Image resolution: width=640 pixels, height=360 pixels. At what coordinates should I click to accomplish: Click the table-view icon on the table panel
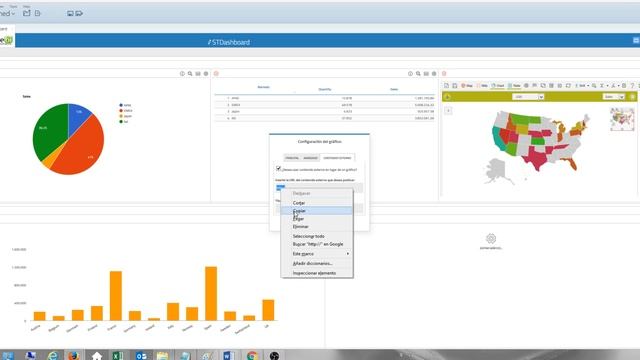426,74
